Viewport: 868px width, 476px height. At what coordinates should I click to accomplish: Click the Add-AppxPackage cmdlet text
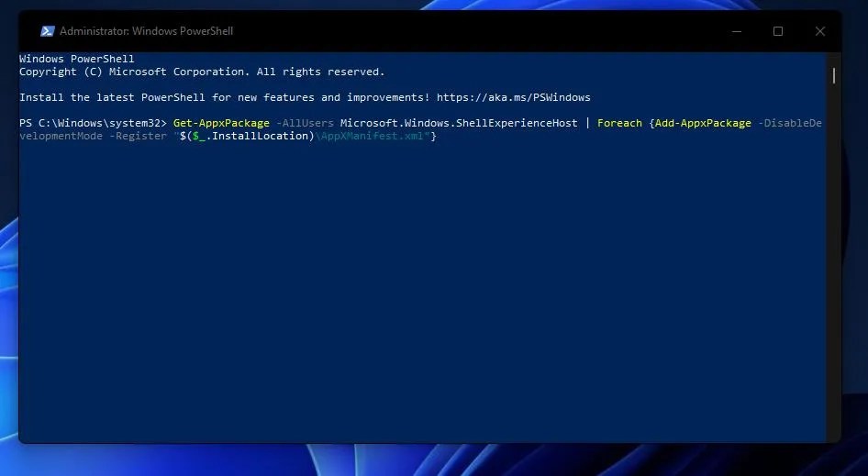[x=703, y=123]
